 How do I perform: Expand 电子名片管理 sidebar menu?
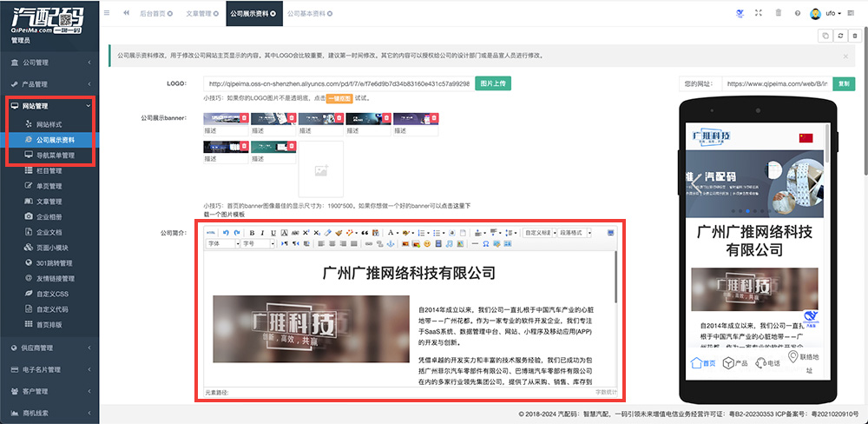(49, 369)
